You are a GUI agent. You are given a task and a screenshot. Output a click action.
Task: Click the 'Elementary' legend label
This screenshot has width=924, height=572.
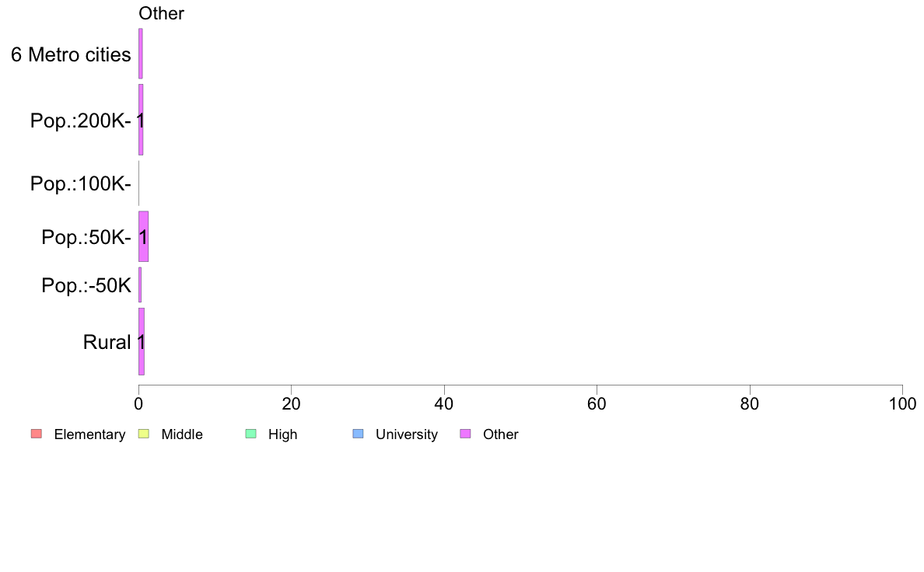point(89,434)
